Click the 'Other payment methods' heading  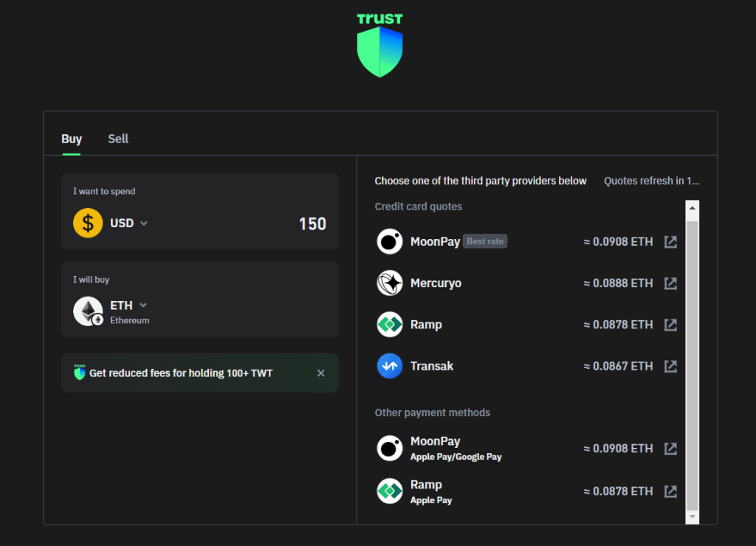pyautogui.click(x=432, y=412)
